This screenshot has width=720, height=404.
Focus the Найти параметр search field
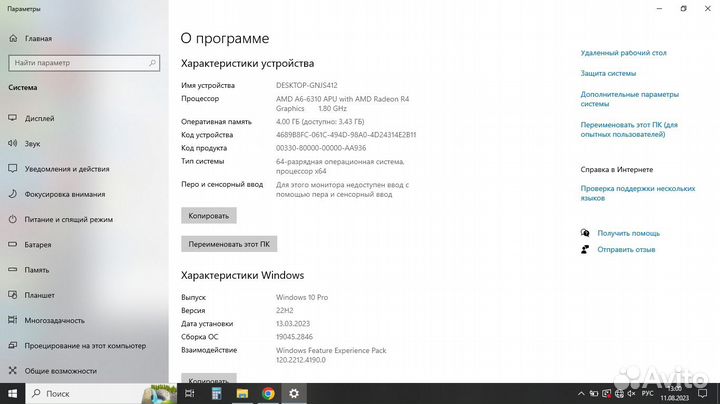84,63
